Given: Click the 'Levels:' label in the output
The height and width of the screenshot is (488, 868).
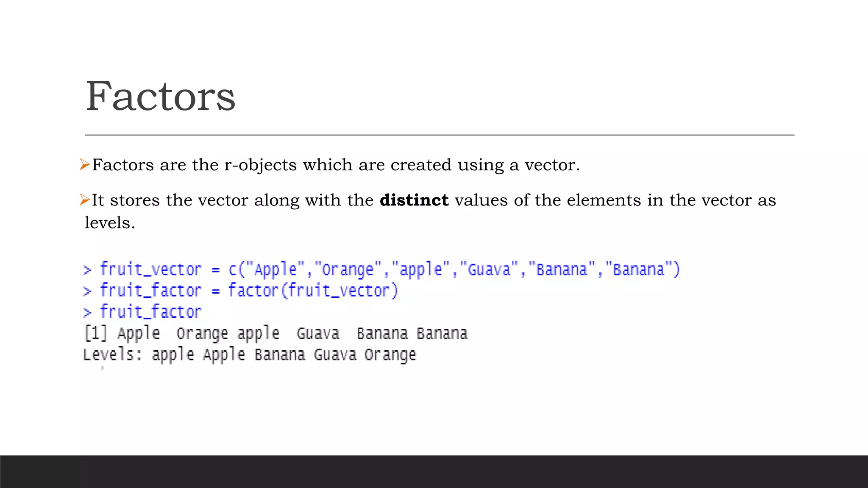Looking at the screenshot, I should click(113, 355).
